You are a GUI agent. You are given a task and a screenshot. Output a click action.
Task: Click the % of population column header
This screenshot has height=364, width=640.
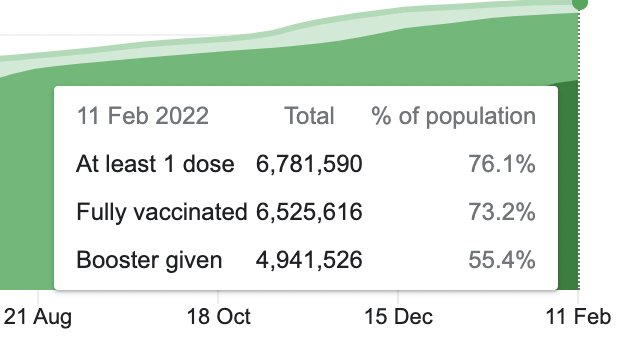[x=453, y=117]
